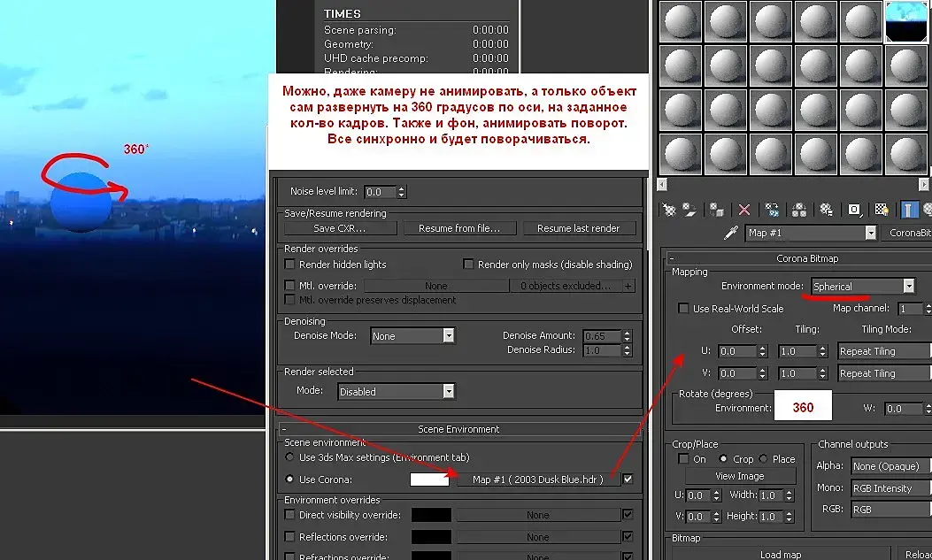Image resolution: width=932 pixels, height=560 pixels.
Task: Open the RGB channel output dropdown
Action: click(891, 510)
